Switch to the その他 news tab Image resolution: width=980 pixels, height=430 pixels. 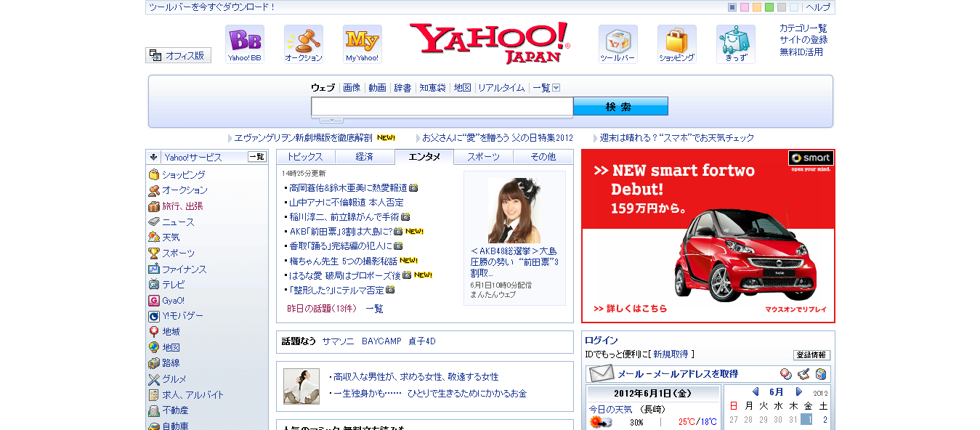tap(543, 157)
